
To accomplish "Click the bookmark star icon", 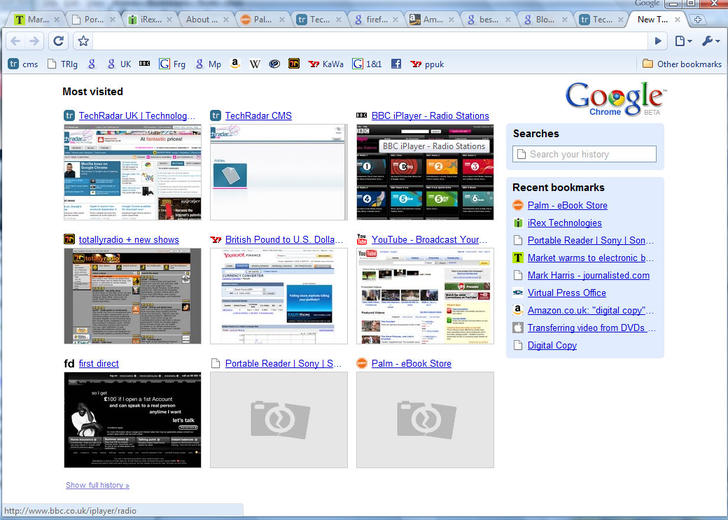I will (x=83, y=41).
